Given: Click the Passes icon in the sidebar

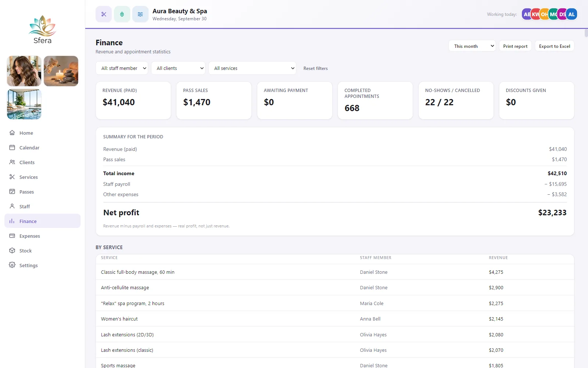Looking at the screenshot, I should pyautogui.click(x=12, y=192).
